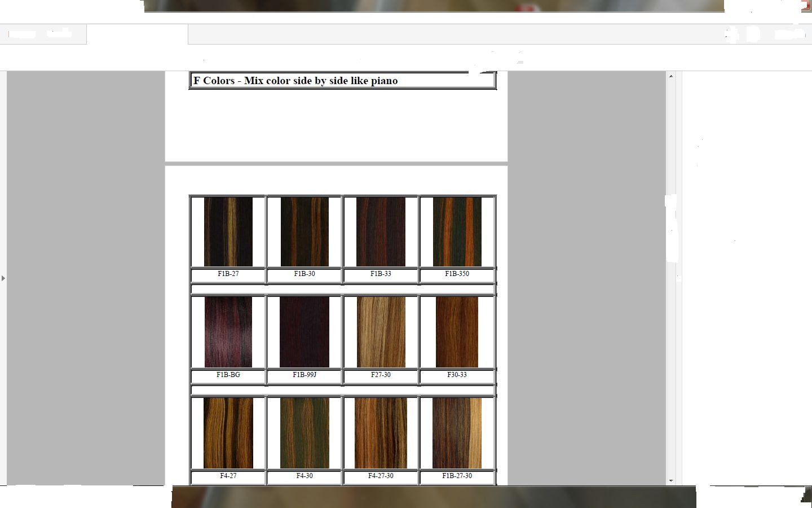Pick the orange-streaked F1B-350 swatch
Screen dimensions: 812x508
point(457,231)
